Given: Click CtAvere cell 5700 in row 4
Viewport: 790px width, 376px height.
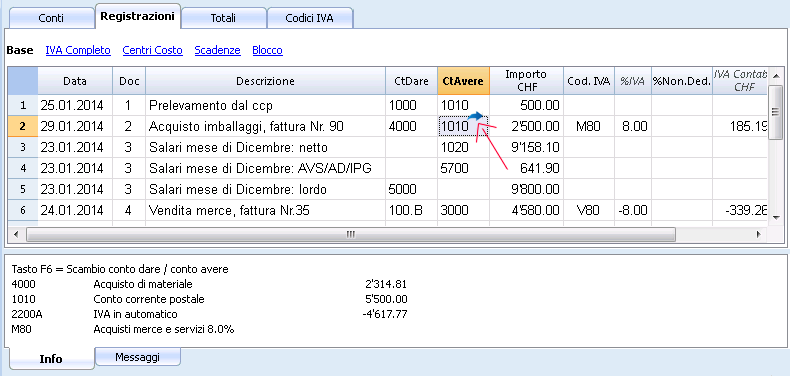Looking at the screenshot, I should (x=463, y=168).
